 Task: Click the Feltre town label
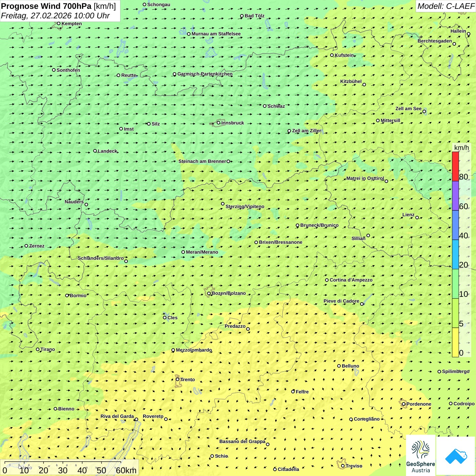pos(302,392)
